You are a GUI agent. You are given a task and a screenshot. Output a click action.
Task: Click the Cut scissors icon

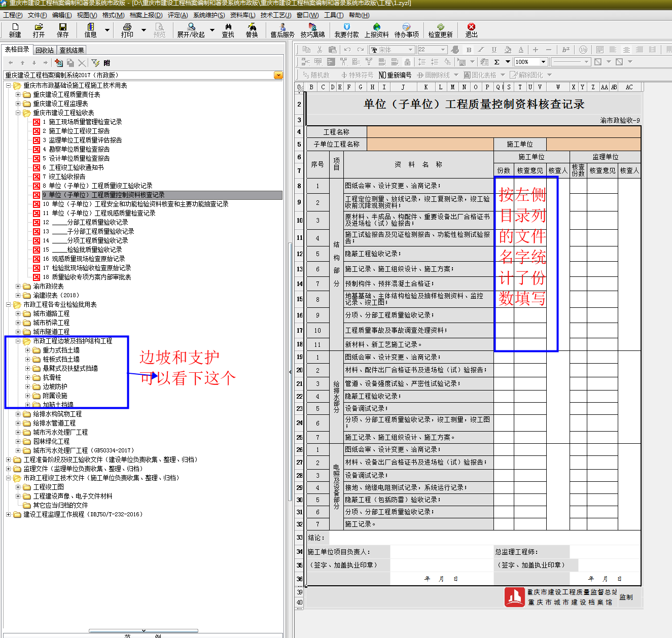coord(320,49)
